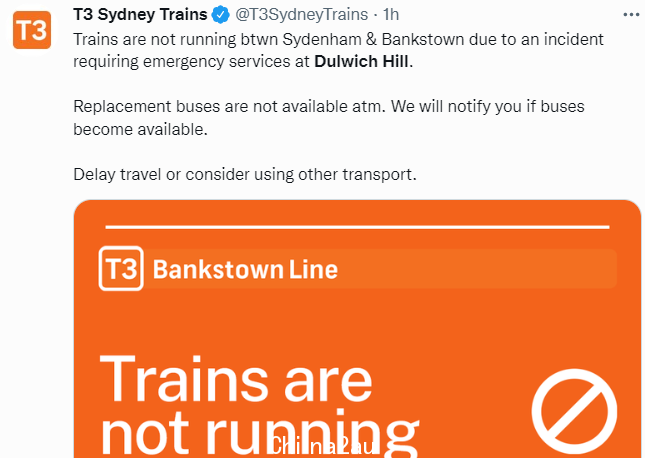Click the 'not running' headline text
The height and width of the screenshot is (458, 645).
pyautogui.click(x=260, y=434)
